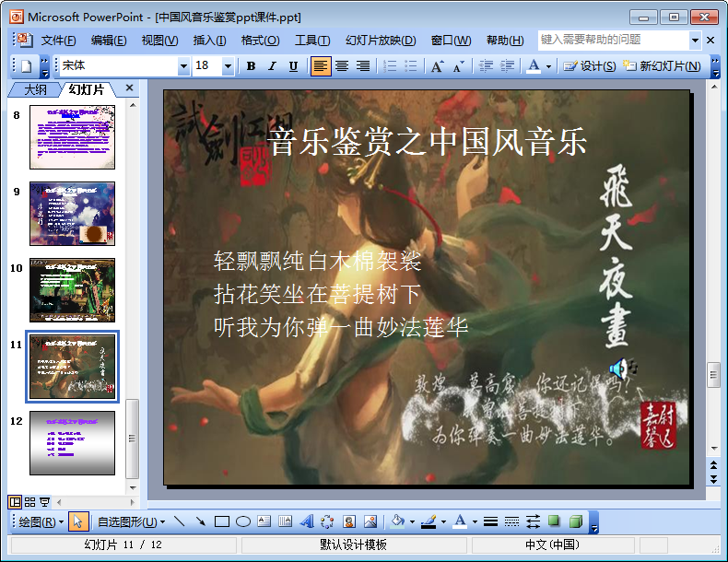Toggle Bold formatting

[x=252, y=66]
